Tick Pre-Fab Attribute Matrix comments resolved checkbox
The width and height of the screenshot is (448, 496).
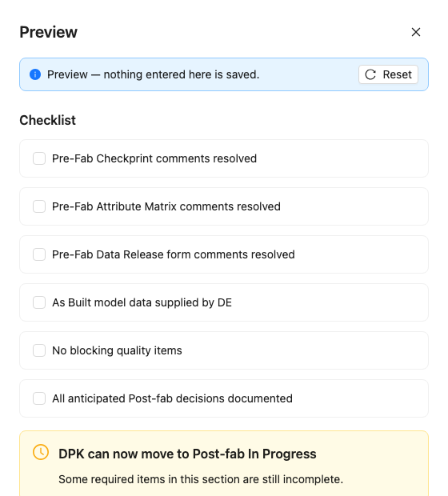pos(39,206)
